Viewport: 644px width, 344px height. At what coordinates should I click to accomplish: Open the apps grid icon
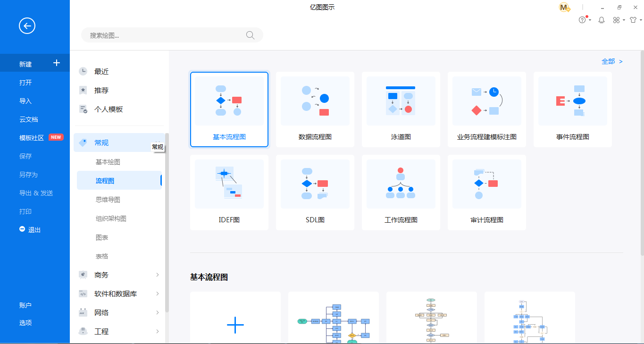(616, 20)
